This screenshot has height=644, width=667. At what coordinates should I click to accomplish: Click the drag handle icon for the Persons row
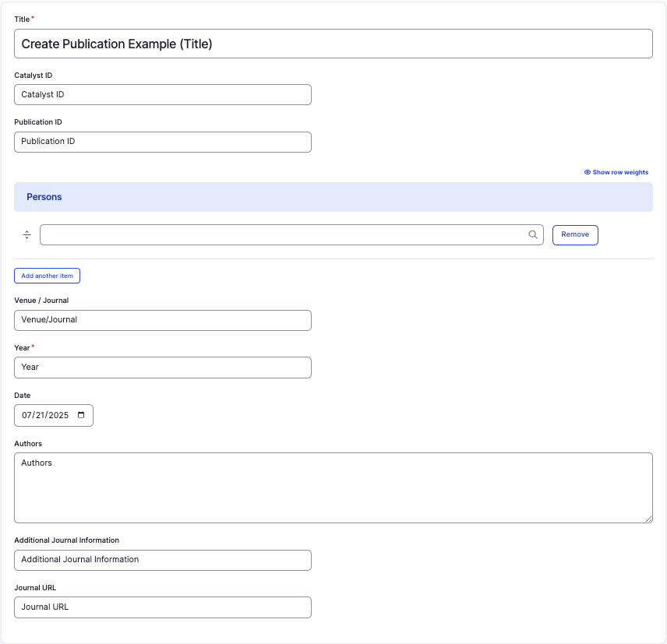pos(26,235)
